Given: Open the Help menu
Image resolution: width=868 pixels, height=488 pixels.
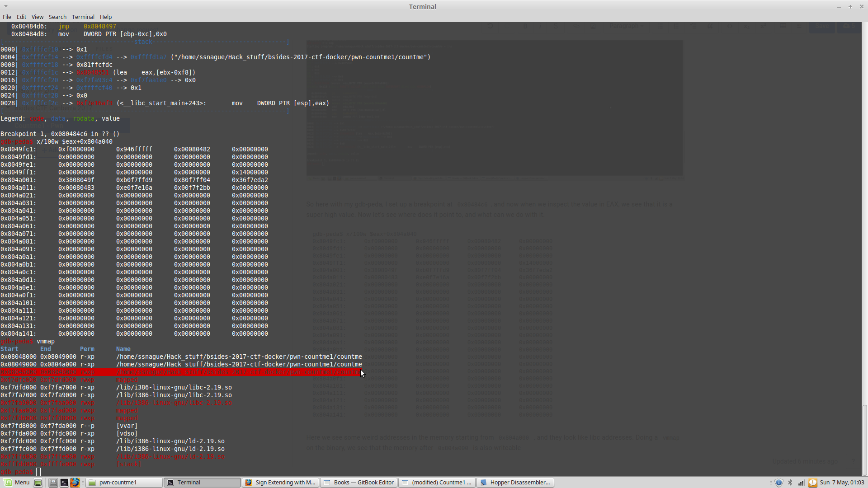Looking at the screenshot, I should [106, 17].
